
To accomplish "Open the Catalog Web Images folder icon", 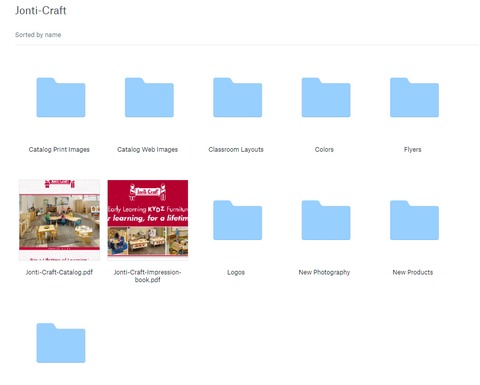I will 149,97.
